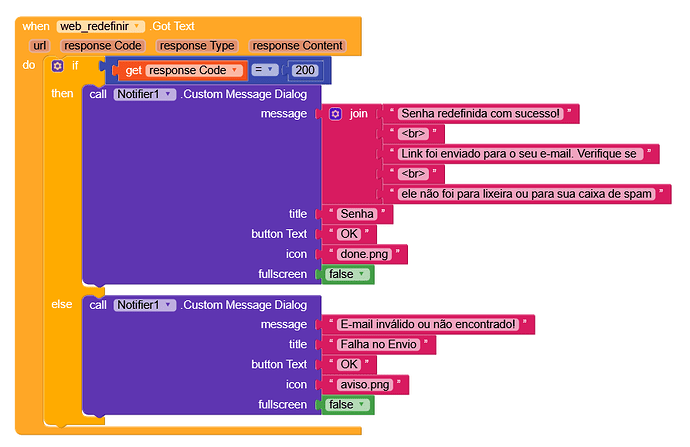The image size is (690, 447).
Task: Toggle the false value below done.png
Action: [347, 274]
